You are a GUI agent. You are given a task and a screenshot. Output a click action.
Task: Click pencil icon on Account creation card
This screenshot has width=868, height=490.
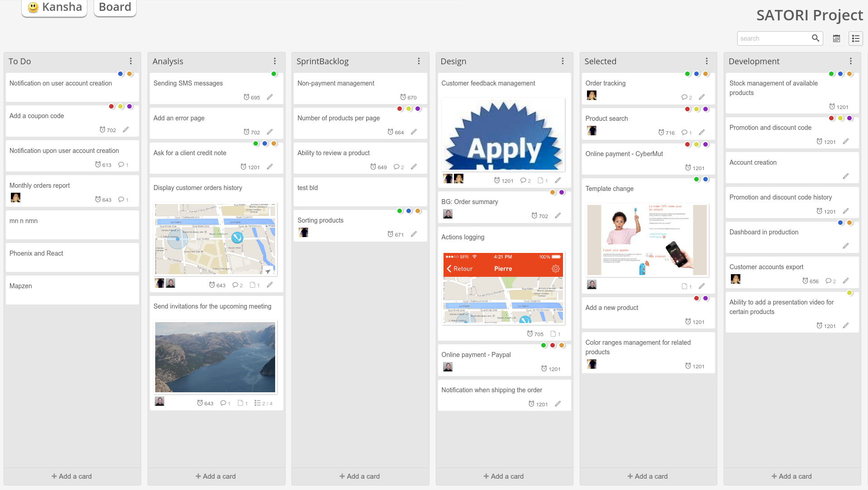coord(845,176)
